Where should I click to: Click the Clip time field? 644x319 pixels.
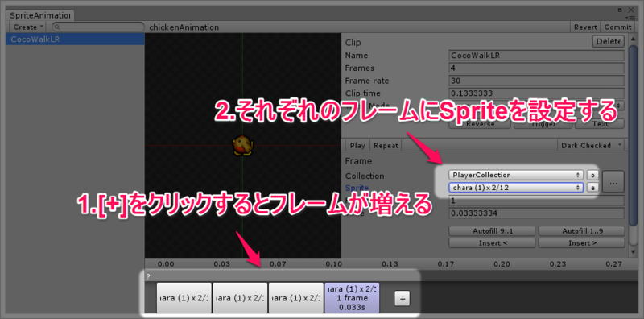click(537, 93)
